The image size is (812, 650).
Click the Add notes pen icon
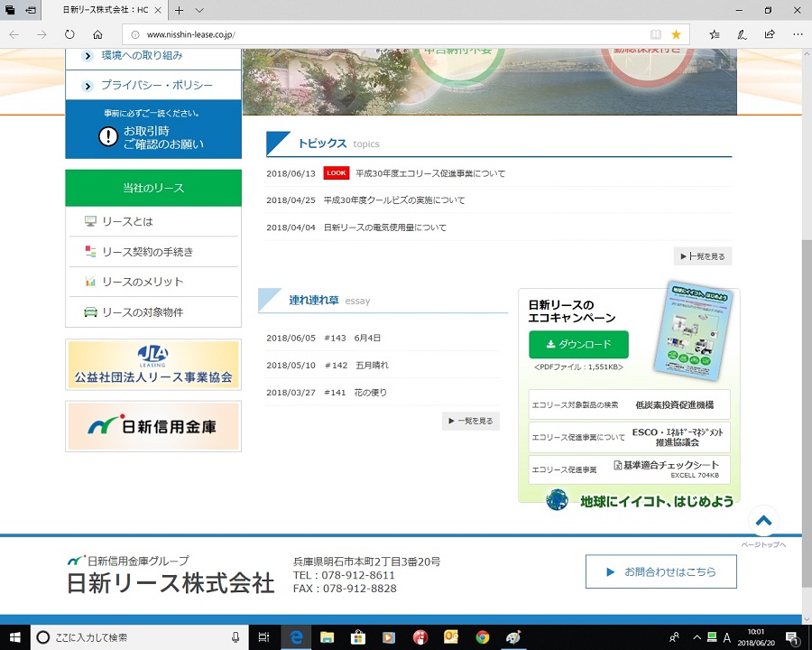743,34
